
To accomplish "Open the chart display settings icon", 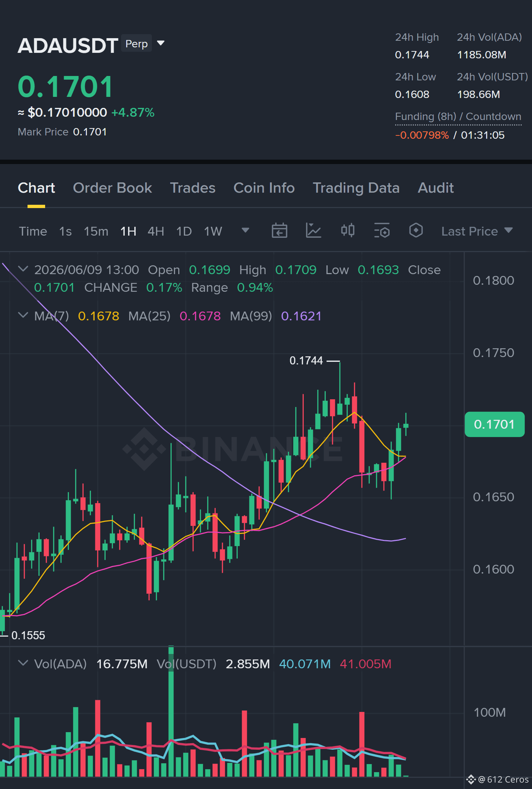I will [x=382, y=231].
